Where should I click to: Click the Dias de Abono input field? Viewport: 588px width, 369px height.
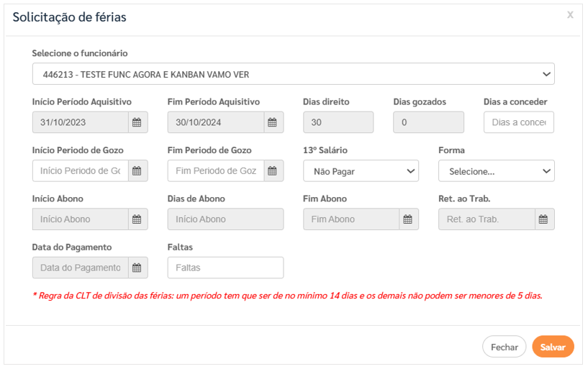pos(225,219)
